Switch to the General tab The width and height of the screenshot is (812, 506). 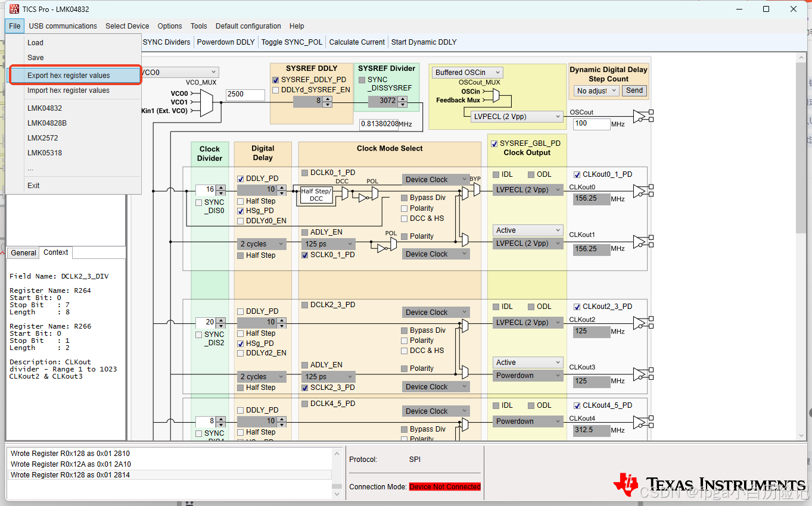pyautogui.click(x=23, y=253)
